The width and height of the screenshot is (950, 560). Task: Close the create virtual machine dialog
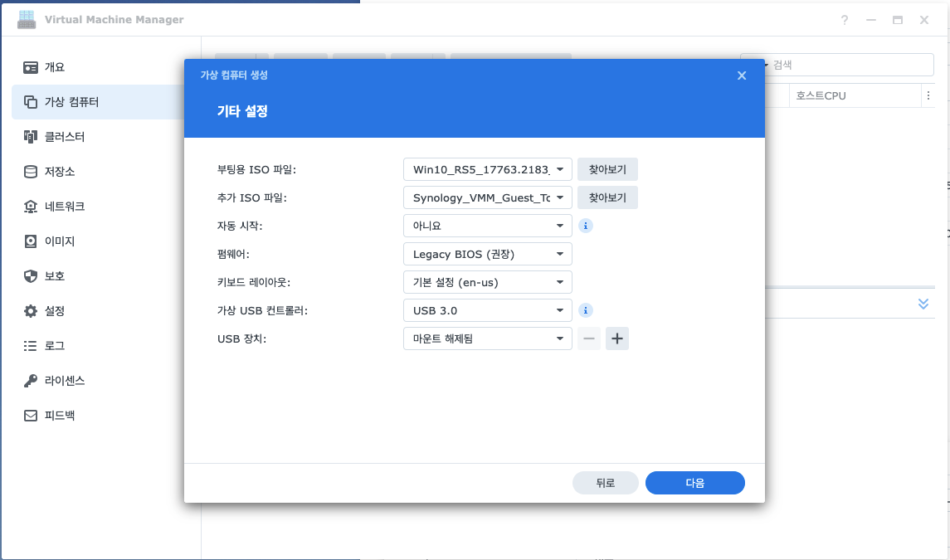pyautogui.click(x=742, y=75)
